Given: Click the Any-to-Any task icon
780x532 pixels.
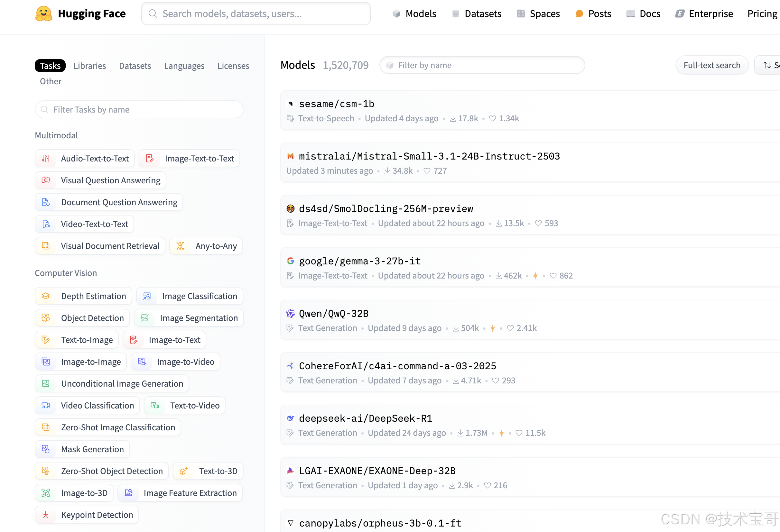Looking at the screenshot, I should pyautogui.click(x=180, y=246).
